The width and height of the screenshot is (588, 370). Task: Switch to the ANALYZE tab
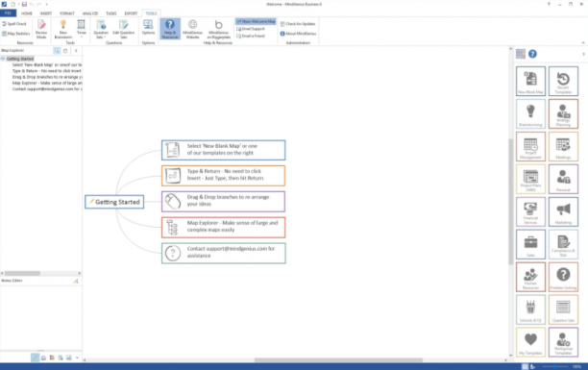[x=90, y=13]
